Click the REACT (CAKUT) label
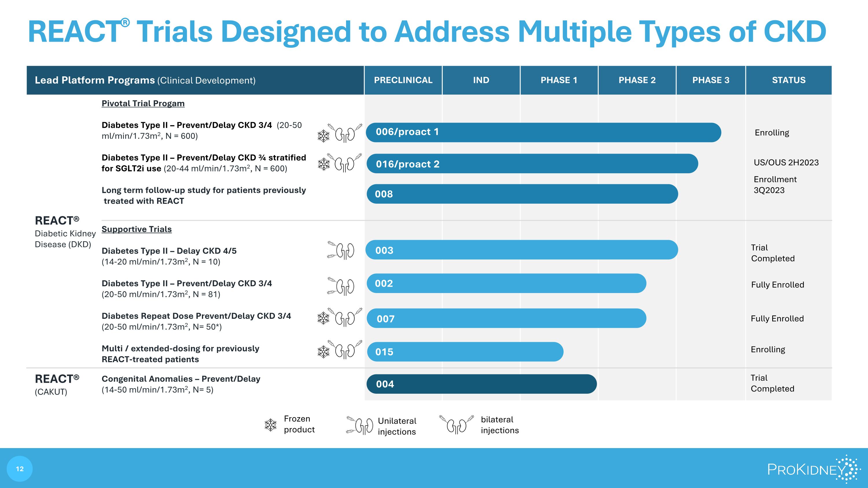 tap(57, 385)
